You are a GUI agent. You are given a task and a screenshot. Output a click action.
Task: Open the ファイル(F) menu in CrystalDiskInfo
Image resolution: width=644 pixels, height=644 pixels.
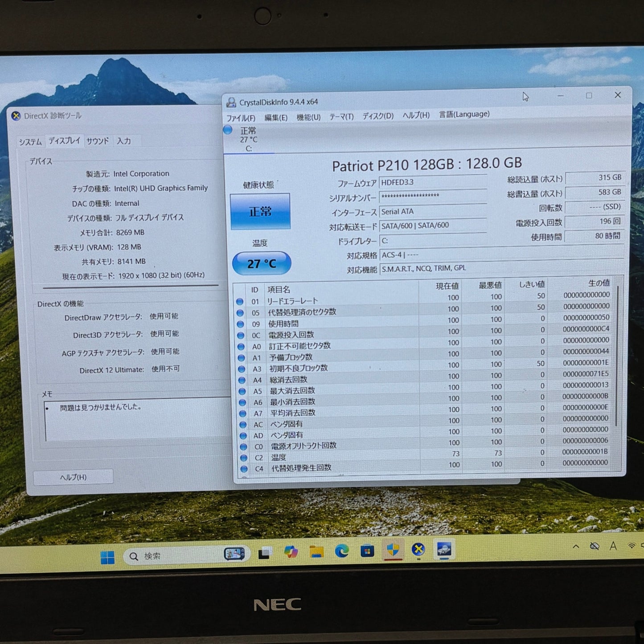coord(241,117)
